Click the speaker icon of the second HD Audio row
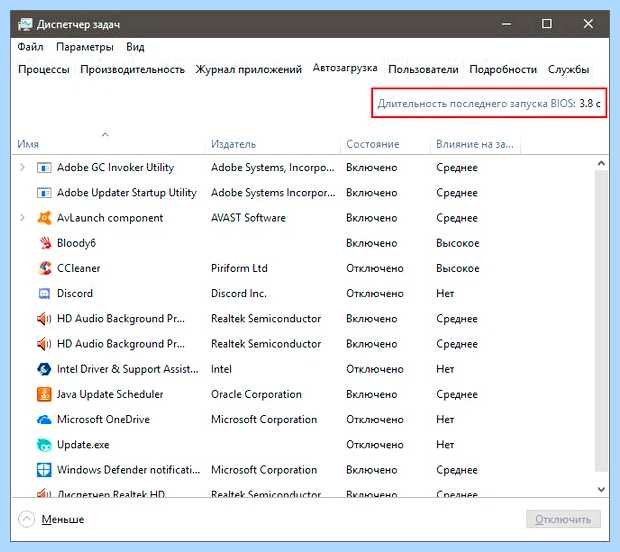 (x=44, y=344)
